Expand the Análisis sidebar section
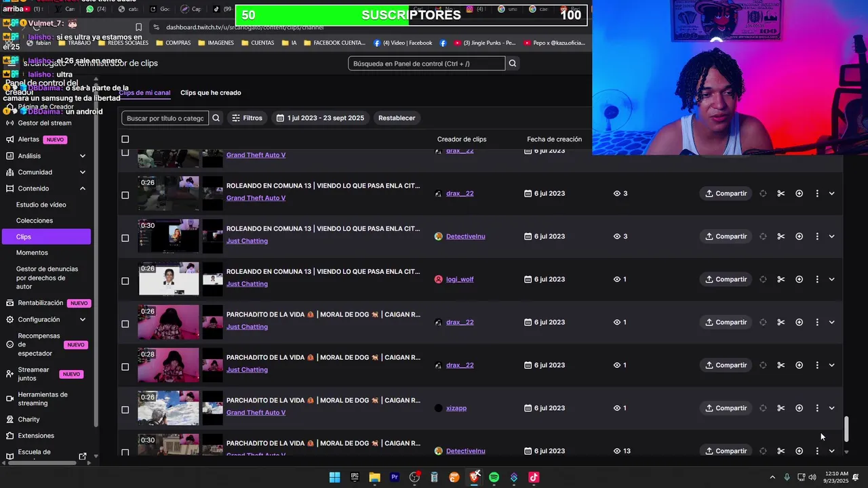Viewport: 868px width, 488px height. point(83,156)
